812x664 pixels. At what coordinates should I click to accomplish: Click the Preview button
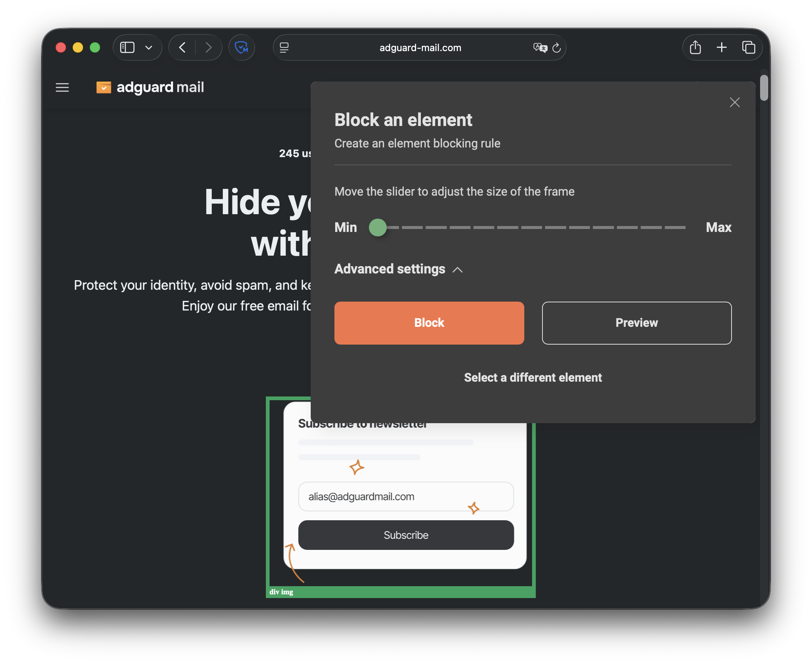(636, 323)
